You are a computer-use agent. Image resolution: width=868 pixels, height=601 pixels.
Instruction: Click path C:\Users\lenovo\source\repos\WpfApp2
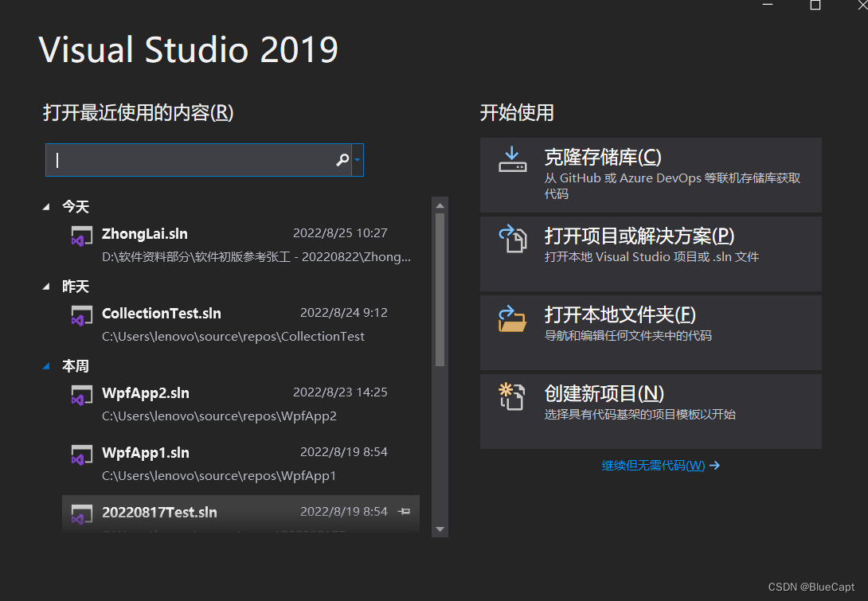pos(219,416)
